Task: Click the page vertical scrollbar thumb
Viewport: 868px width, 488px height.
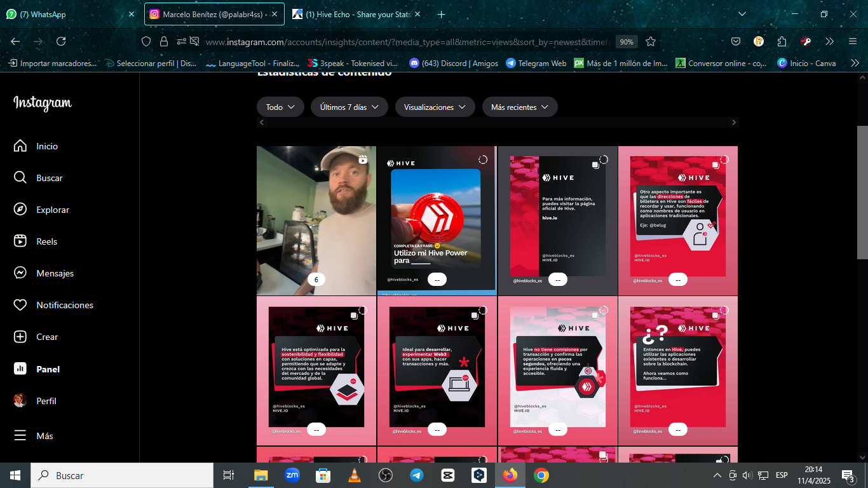Action: pyautogui.click(x=862, y=193)
